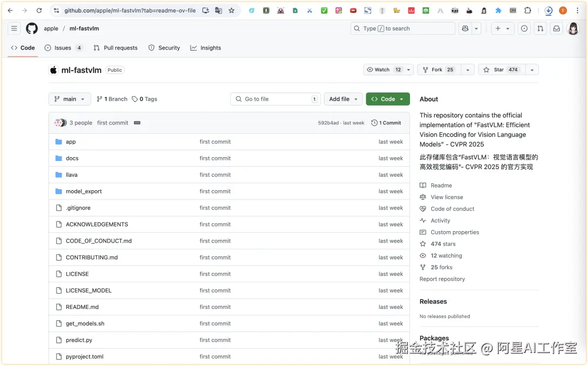This screenshot has width=588, height=366.
Task: Open the 1 Branch link
Action: pyautogui.click(x=112, y=100)
